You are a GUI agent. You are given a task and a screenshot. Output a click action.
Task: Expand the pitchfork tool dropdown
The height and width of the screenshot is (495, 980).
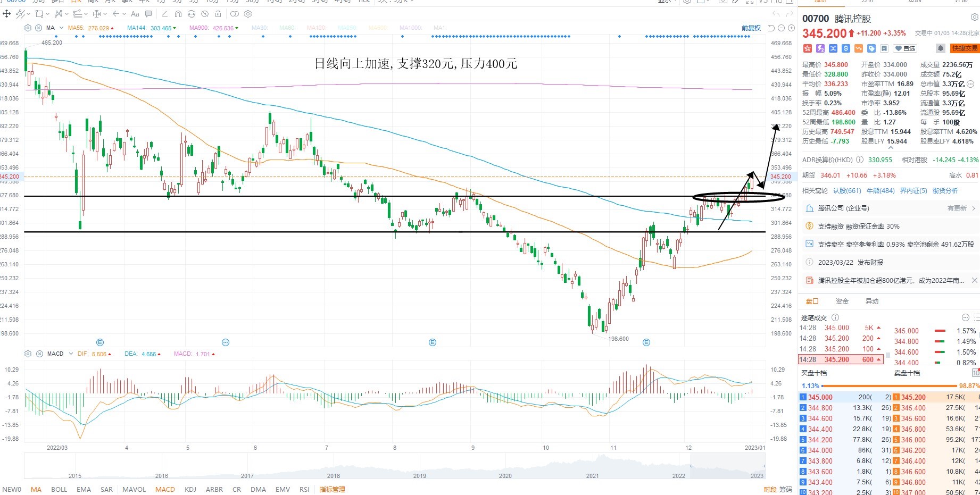(x=66, y=14)
